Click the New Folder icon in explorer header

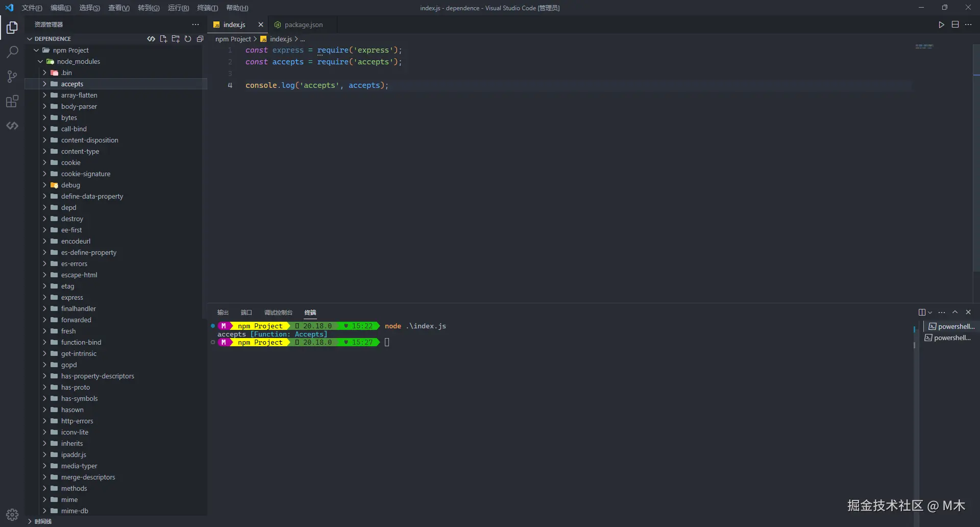[176, 39]
